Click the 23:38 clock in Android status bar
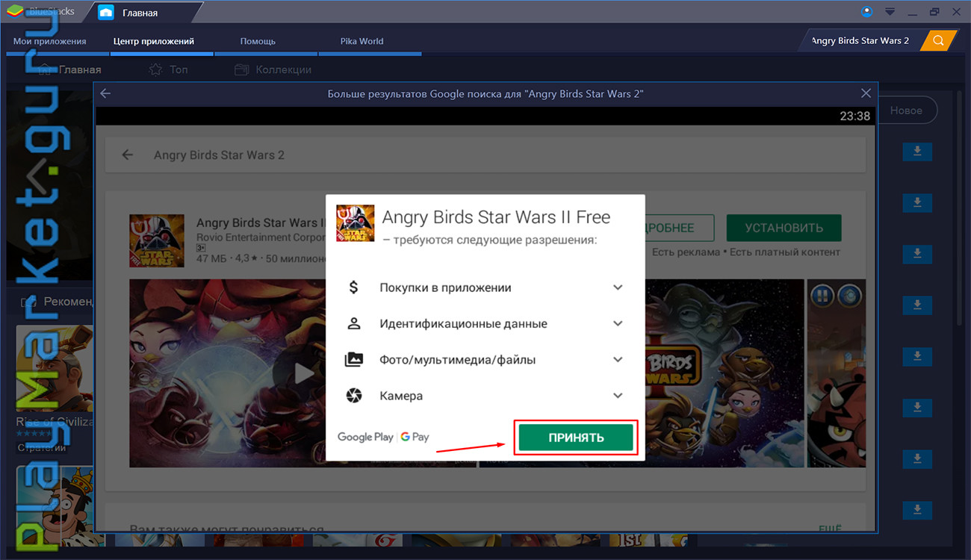971x560 pixels. [x=854, y=116]
